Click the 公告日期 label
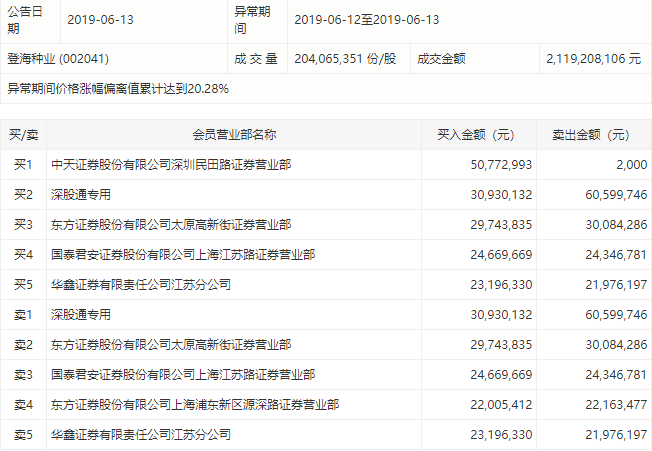Screen dimensions: 652x451 [x=25, y=20]
